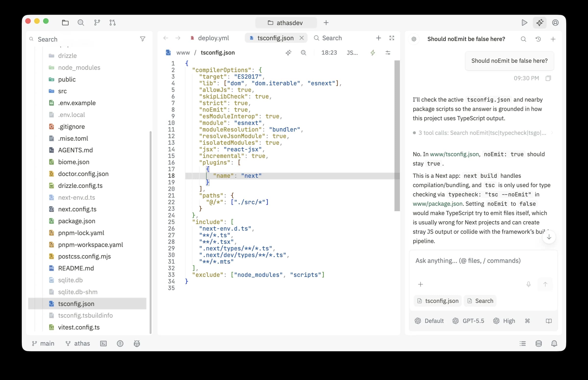Screen dimensions: 588x380
Task: Open the account profile icon
Action: [x=555, y=23]
